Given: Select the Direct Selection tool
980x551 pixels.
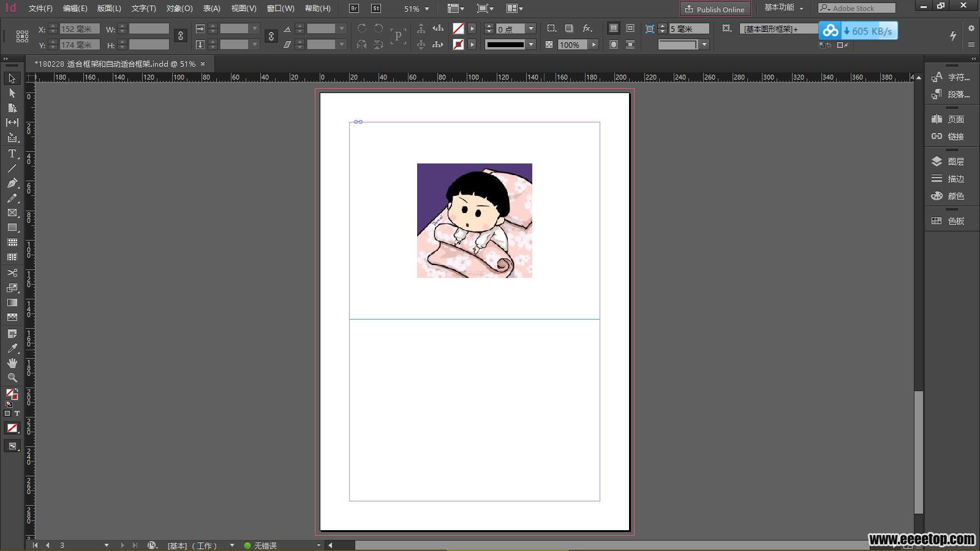Looking at the screenshot, I should [12, 93].
